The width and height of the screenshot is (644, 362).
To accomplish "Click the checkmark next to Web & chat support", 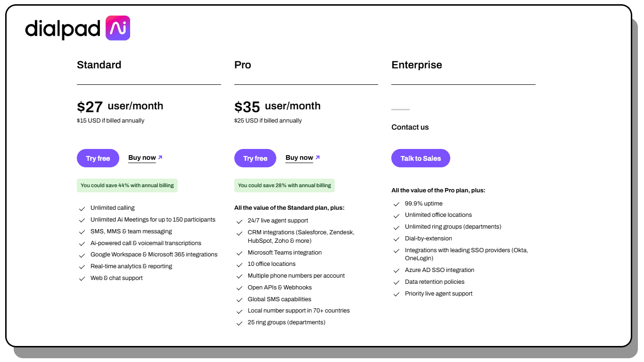I will pos(82,279).
